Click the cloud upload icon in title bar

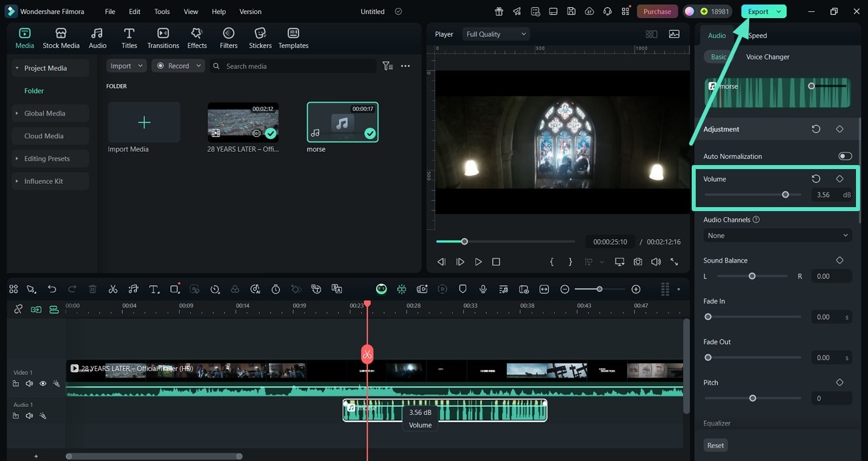click(589, 11)
